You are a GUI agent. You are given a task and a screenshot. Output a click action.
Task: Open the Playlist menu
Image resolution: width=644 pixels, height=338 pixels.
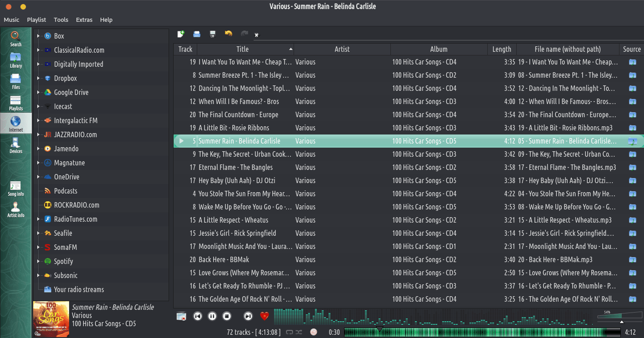pos(36,20)
